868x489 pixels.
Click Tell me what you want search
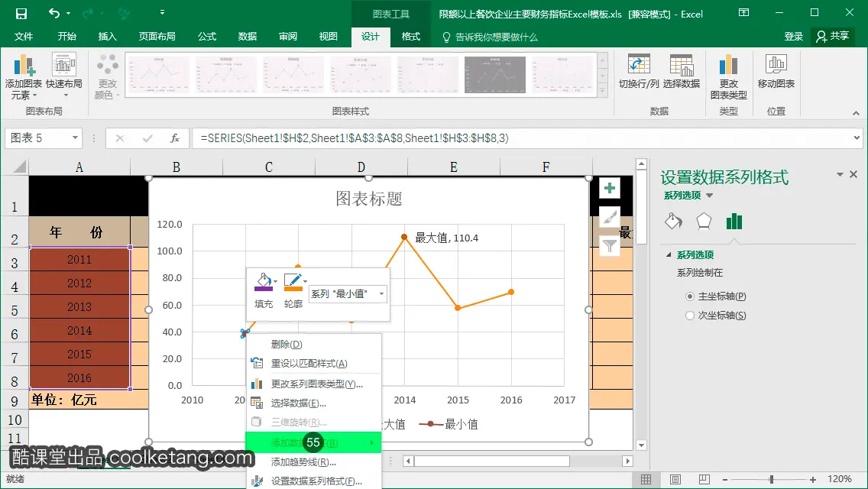490,37
